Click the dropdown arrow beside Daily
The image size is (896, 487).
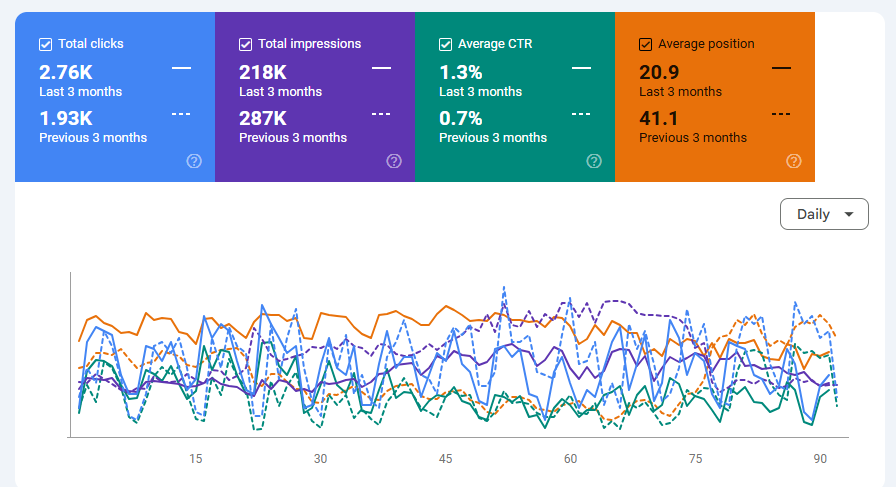click(x=849, y=214)
